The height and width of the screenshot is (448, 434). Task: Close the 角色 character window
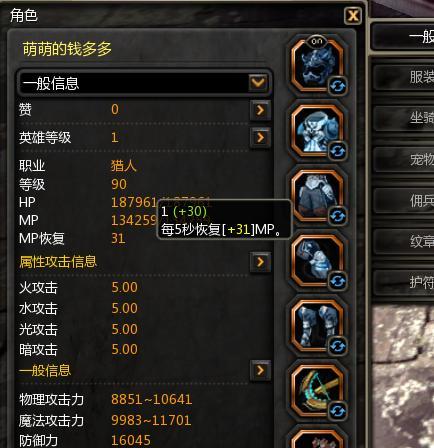click(x=353, y=16)
